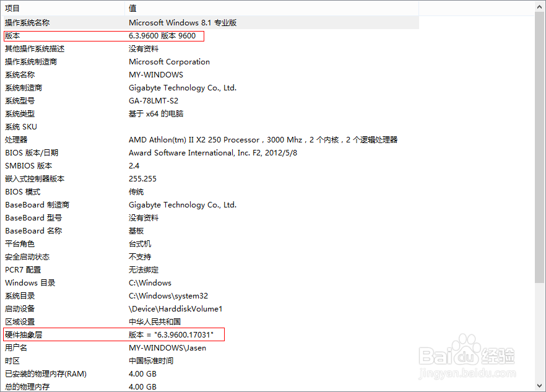Select the 总的物理内存 row

point(210,386)
